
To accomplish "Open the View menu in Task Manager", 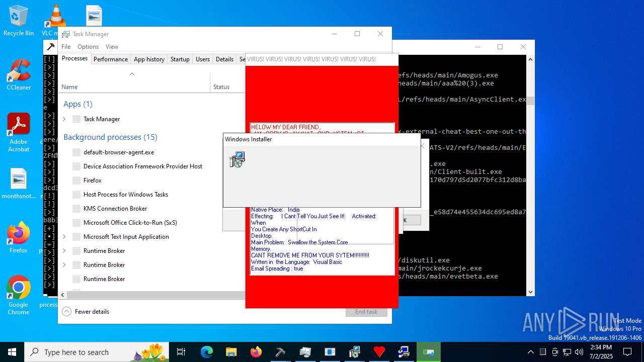I will [x=112, y=47].
